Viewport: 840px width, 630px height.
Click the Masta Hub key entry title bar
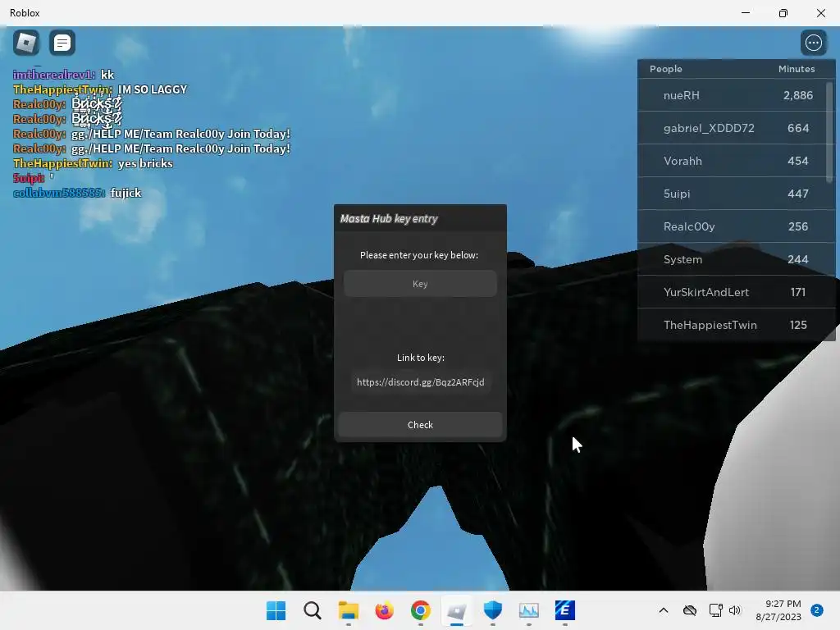[420, 218]
